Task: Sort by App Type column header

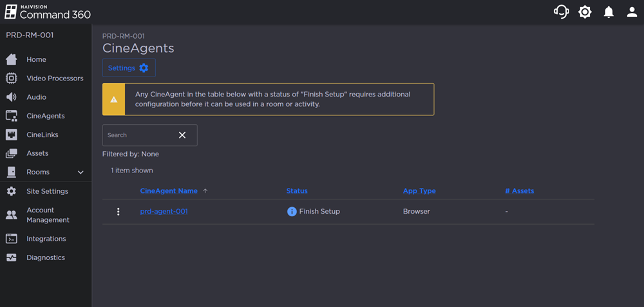Action: [x=419, y=191]
